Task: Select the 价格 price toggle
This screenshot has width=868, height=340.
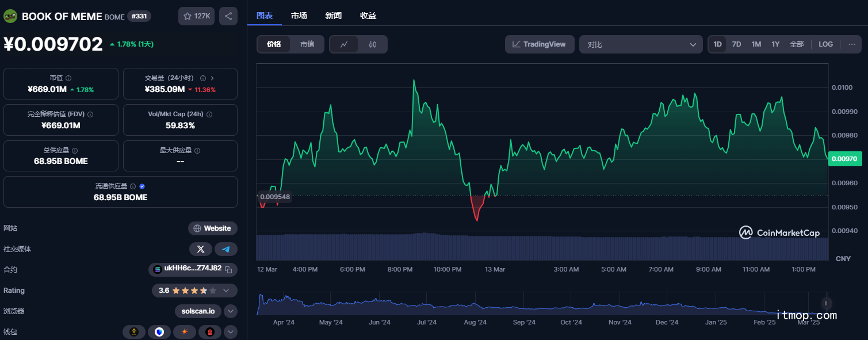Action: (274, 44)
